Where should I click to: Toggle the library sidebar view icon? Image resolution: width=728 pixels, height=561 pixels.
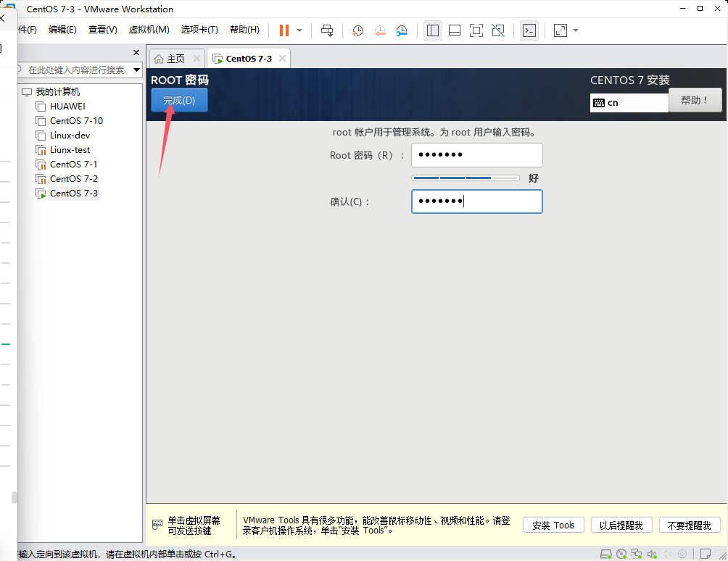tap(433, 30)
